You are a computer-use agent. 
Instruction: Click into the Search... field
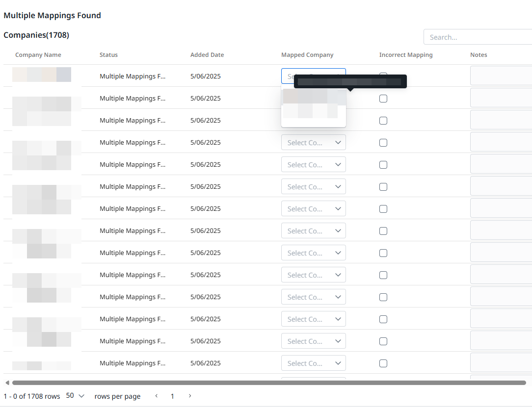478,37
